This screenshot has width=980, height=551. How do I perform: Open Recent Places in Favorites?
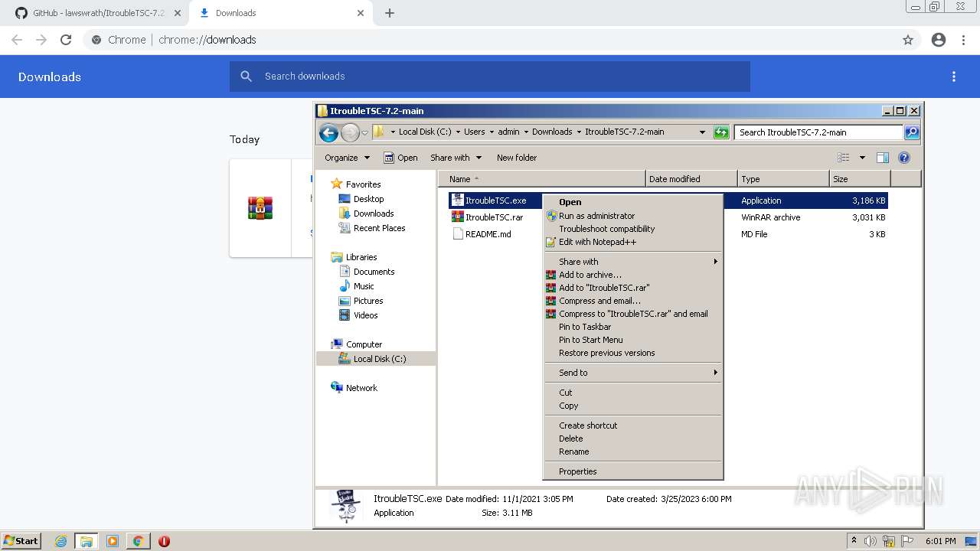pyautogui.click(x=372, y=228)
